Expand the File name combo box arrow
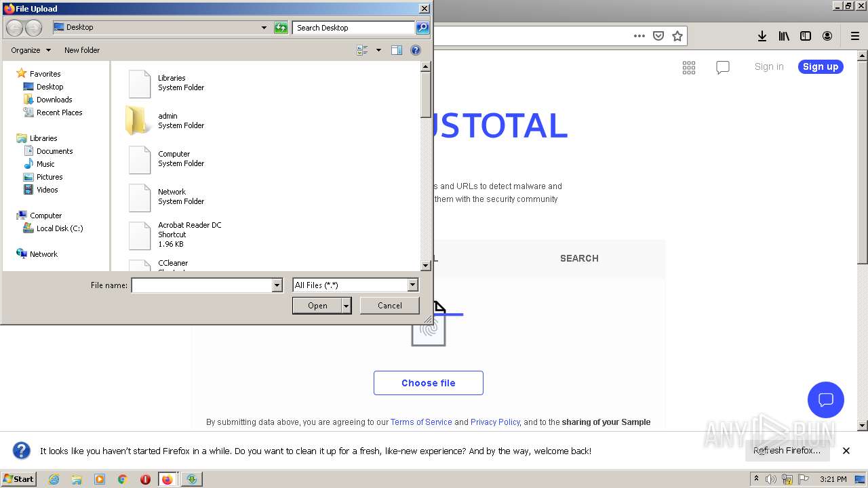Image resolution: width=868 pixels, height=488 pixels. (277, 285)
